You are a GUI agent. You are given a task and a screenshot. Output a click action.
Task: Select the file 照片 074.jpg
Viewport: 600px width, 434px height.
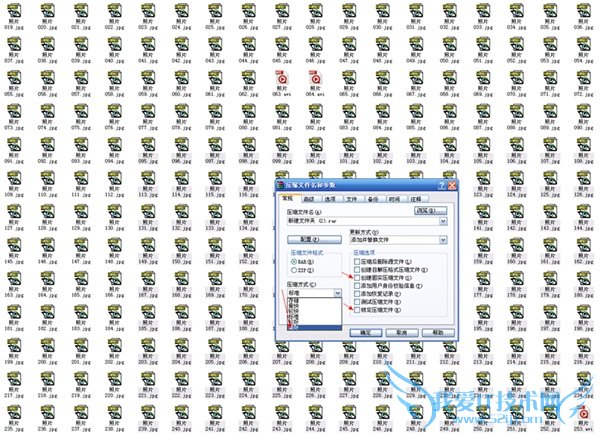click(47, 117)
